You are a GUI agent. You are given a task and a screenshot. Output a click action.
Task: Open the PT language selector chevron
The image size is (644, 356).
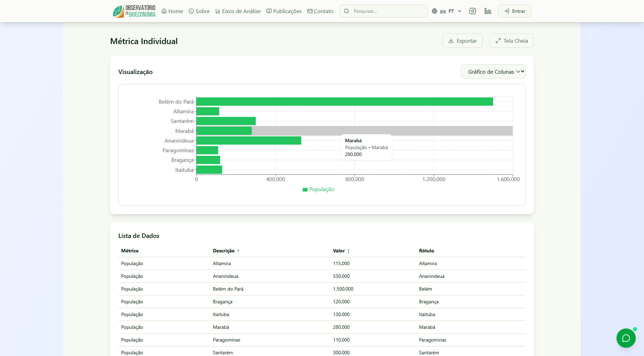pos(460,11)
